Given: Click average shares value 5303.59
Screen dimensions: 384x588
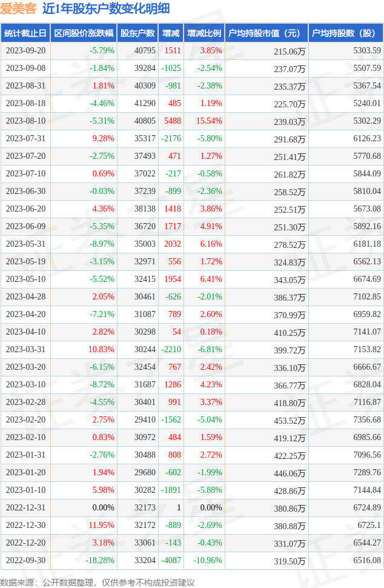Looking at the screenshot, I should 367,51.
